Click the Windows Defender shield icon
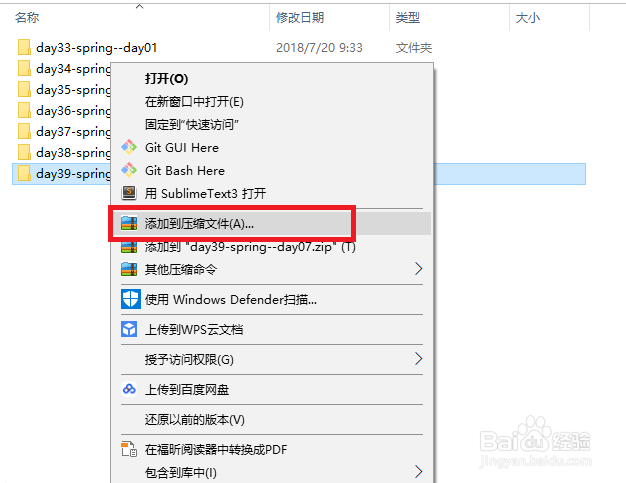This screenshot has height=483, width=626. (x=131, y=299)
